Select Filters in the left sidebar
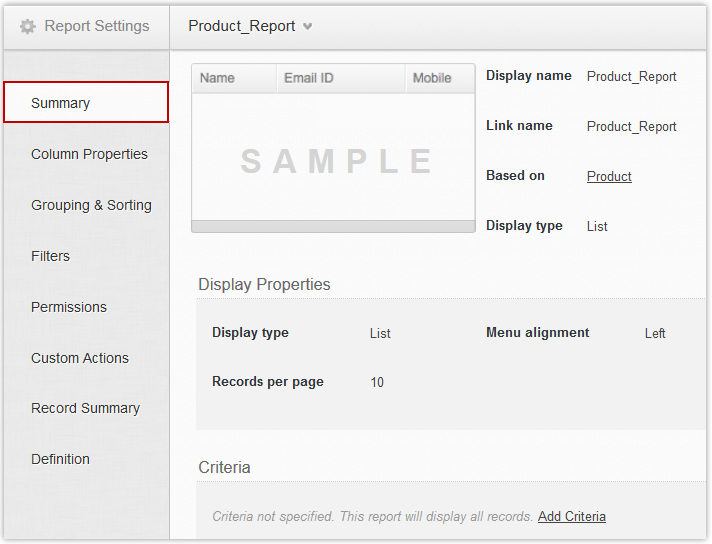This screenshot has width=712, height=544. pos(50,256)
